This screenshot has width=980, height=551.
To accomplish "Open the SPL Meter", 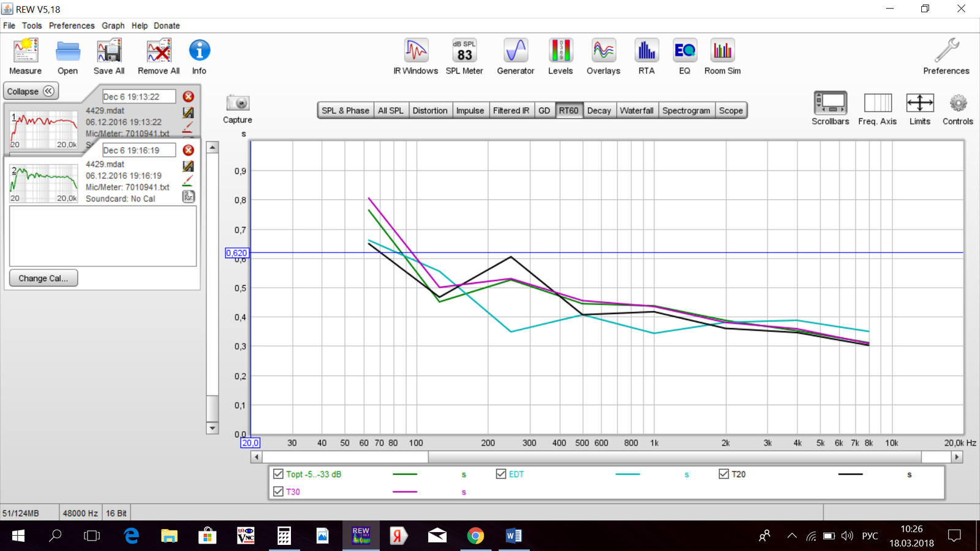I will (x=464, y=56).
